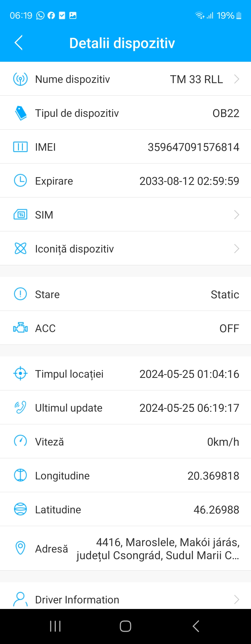
Task: Expand the SIM row chevron
Action: point(237,215)
